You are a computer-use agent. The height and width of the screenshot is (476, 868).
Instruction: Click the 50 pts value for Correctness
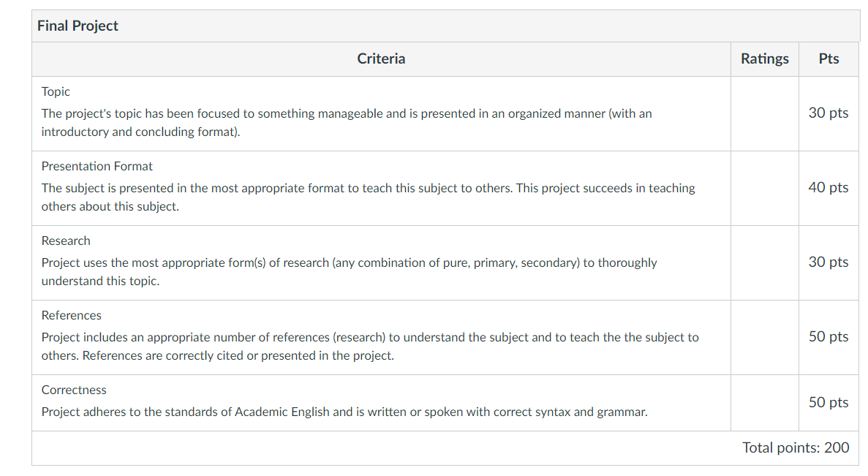coord(828,402)
